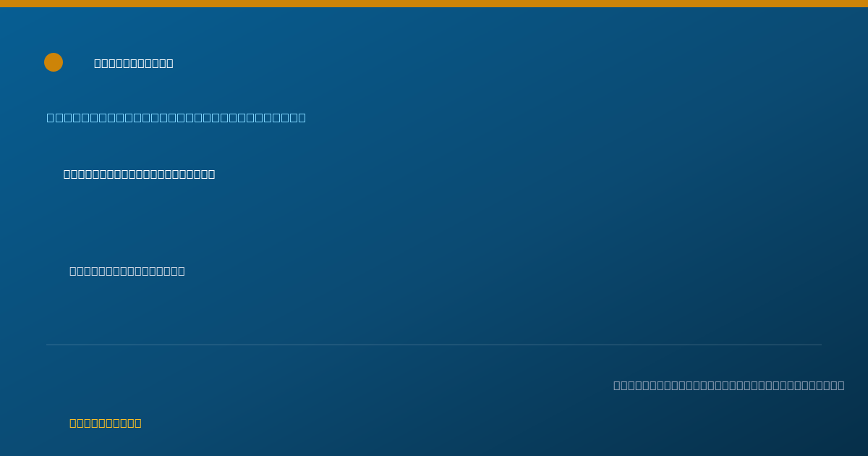The image size is (868, 456).
Task: Open the yellow-orange link text at the bottom left
Action: (106, 423)
